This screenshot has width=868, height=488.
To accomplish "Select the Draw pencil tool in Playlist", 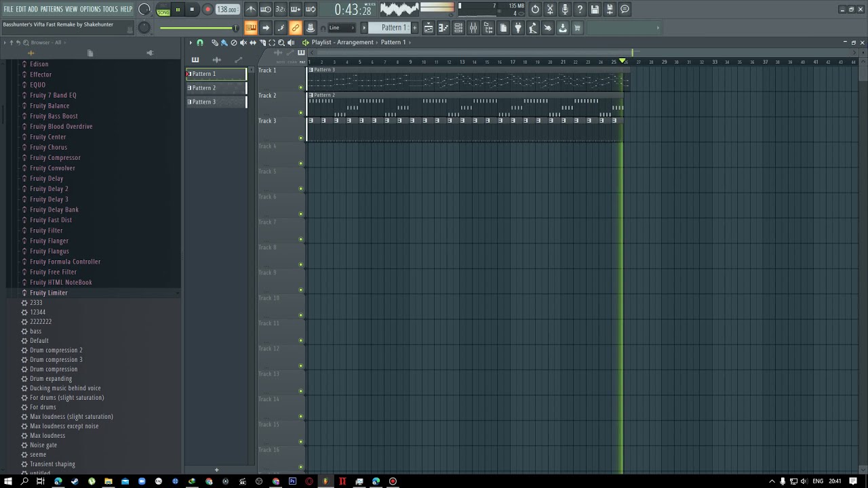I will (215, 43).
